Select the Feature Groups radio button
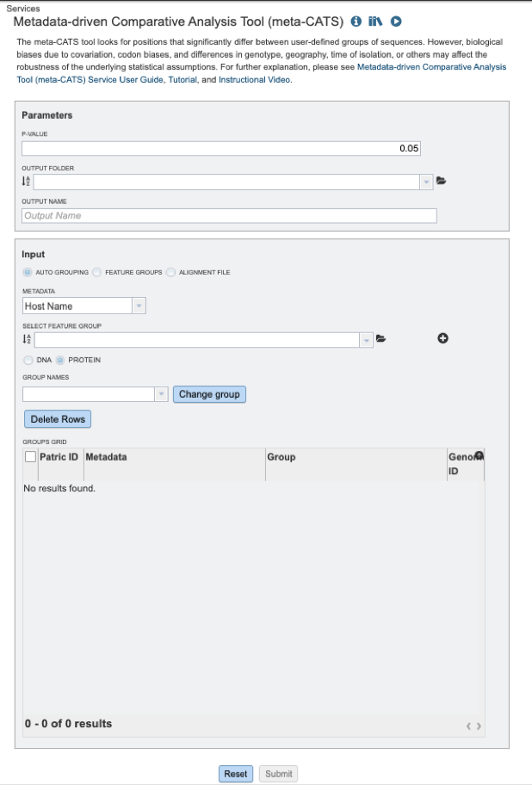 pos(97,272)
